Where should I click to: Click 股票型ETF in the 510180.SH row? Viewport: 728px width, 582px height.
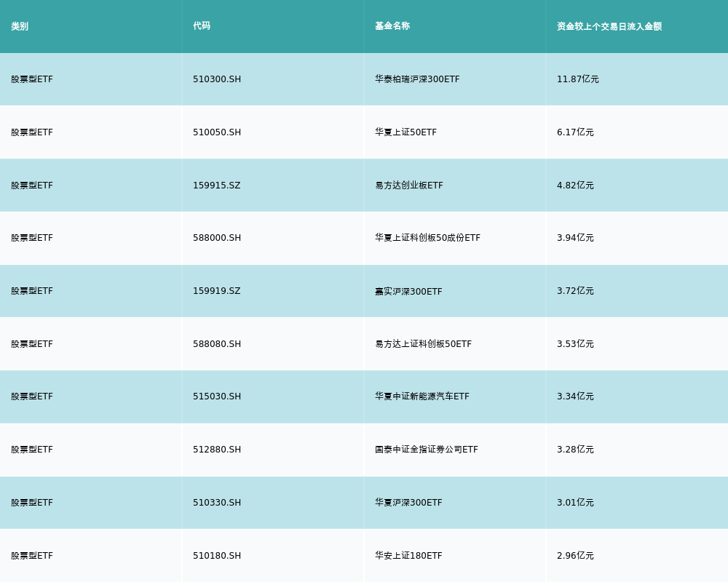coord(32,556)
